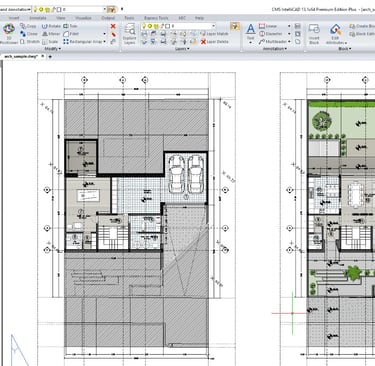375x366 pixels.
Task: Click the color swatch in the ribbon layer box
Action: (x=168, y=26)
